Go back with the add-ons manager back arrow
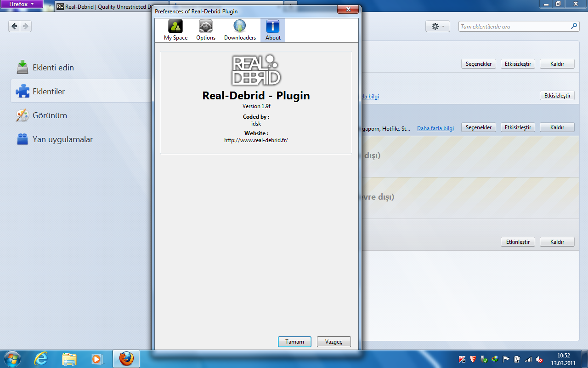 coord(15,27)
